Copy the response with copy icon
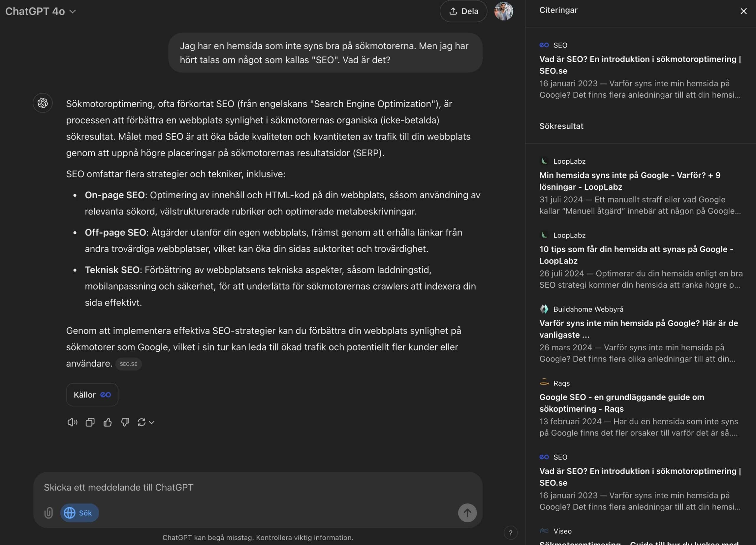 pos(90,423)
